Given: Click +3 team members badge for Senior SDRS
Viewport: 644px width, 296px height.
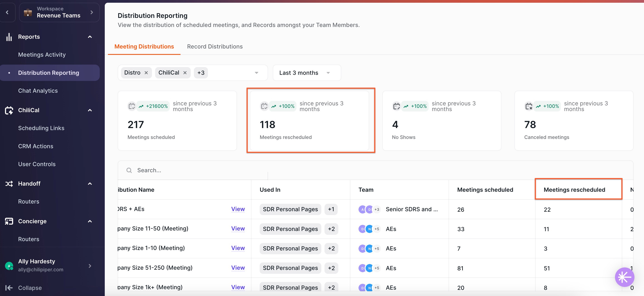Looking at the screenshot, I should click(x=377, y=209).
